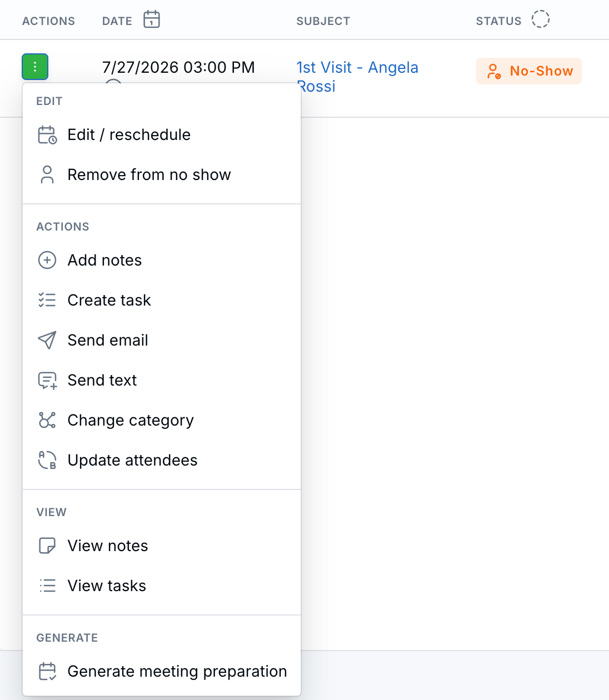Open View notes from the menu
The image size is (609, 700).
162,546
